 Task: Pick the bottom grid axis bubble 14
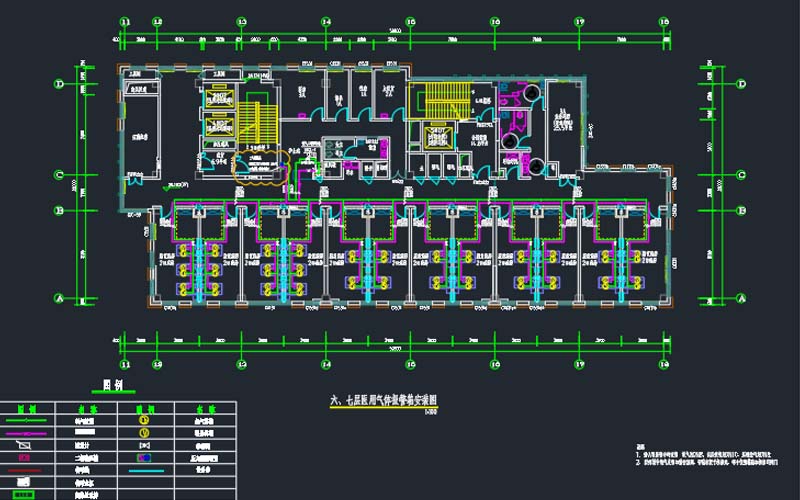[326, 366]
